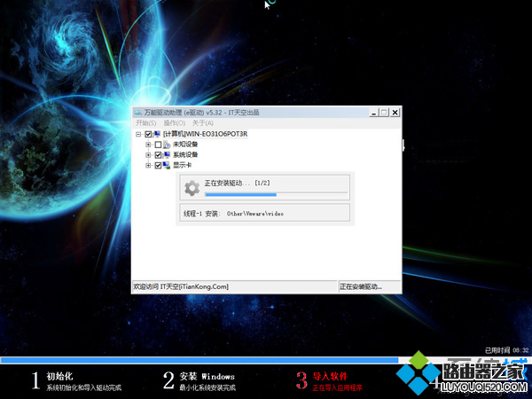Expand the 系统设备 tree node
The image size is (532, 399).
[148, 155]
